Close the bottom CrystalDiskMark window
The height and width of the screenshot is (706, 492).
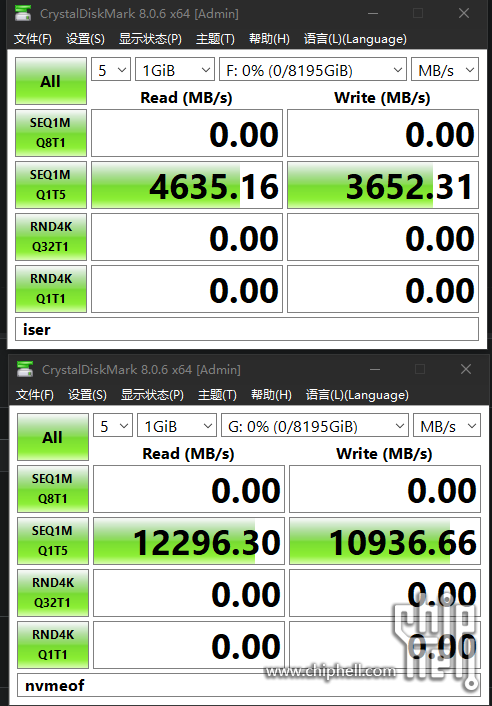point(466,369)
